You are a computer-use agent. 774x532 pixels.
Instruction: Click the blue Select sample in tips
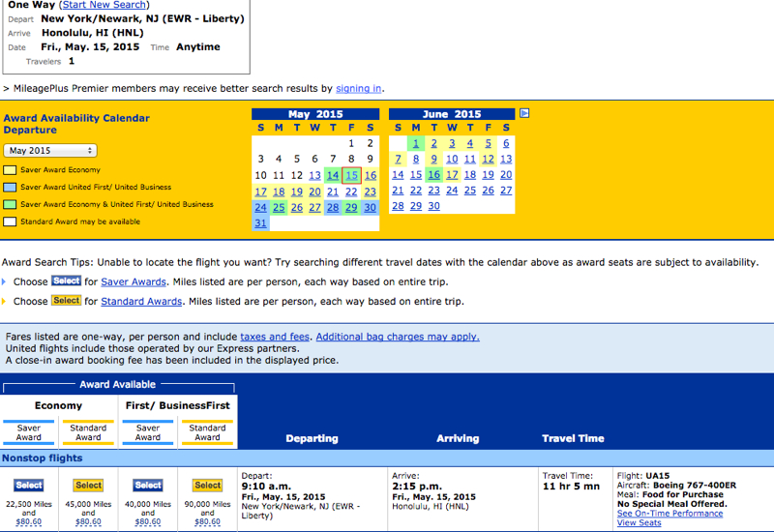[x=66, y=281]
